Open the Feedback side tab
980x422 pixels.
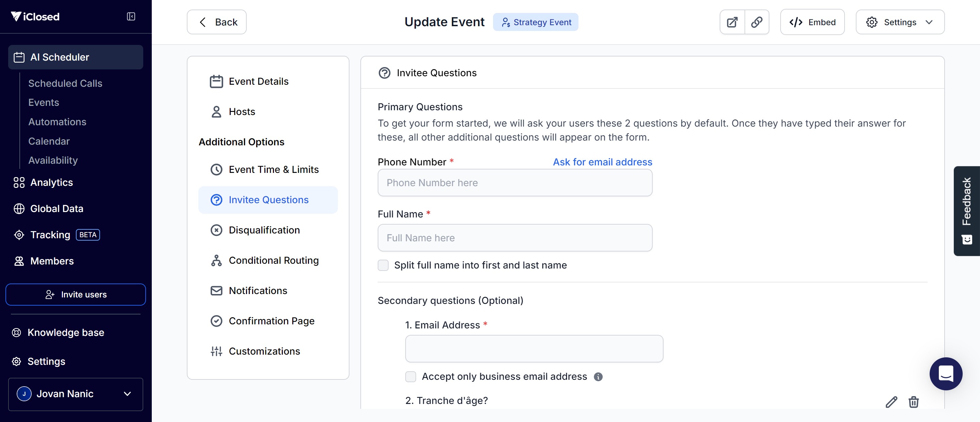click(966, 211)
